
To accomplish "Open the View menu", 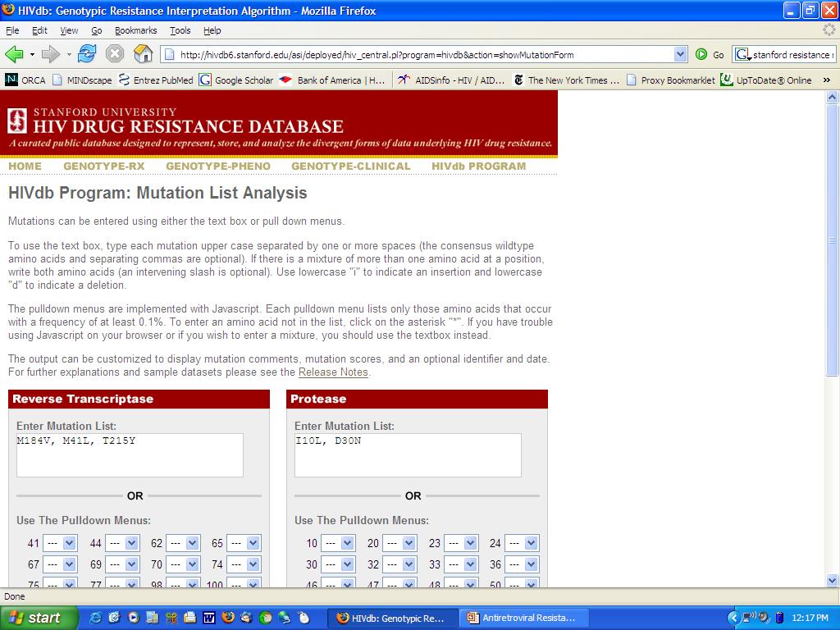I will pyautogui.click(x=69, y=30).
